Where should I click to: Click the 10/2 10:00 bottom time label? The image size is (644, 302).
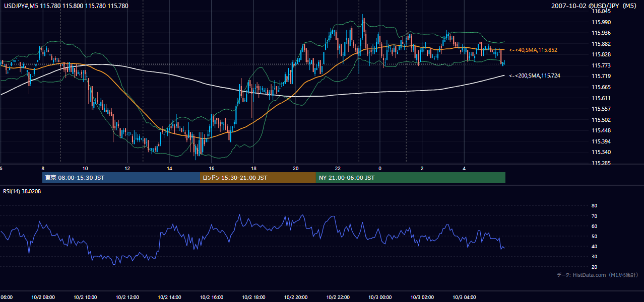(85, 297)
